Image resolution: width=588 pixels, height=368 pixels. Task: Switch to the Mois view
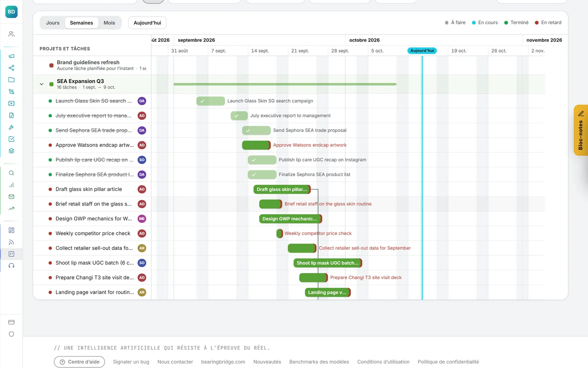(x=109, y=23)
